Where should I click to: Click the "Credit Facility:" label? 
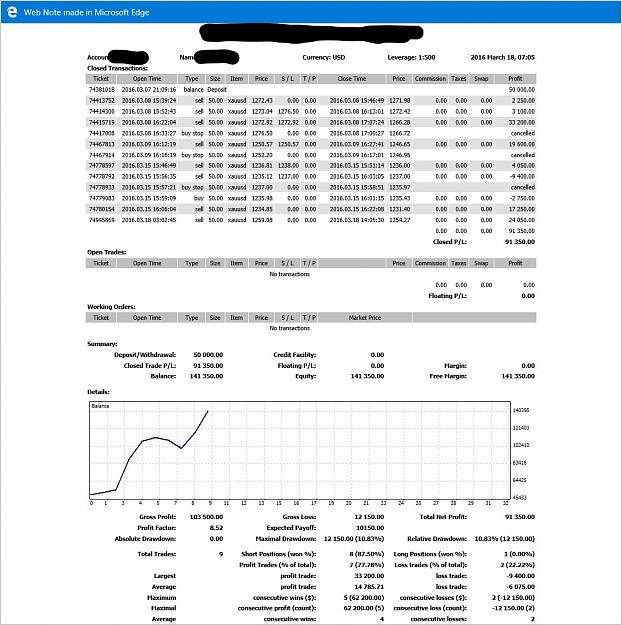pos(295,355)
